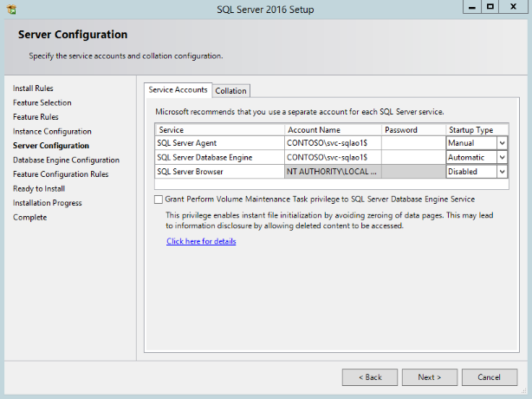Click the Ready to Install step
This screenshot has height=399, width=532.
pos(39,188)
